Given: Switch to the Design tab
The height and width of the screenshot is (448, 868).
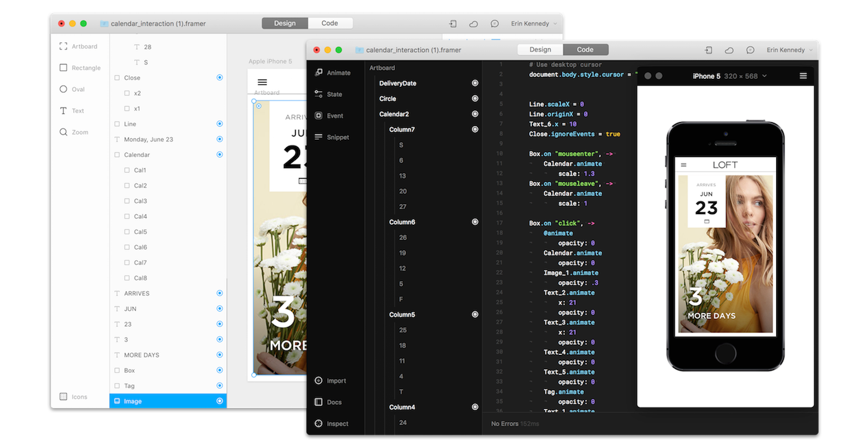Looking at the screenshot, I should 540,50.
